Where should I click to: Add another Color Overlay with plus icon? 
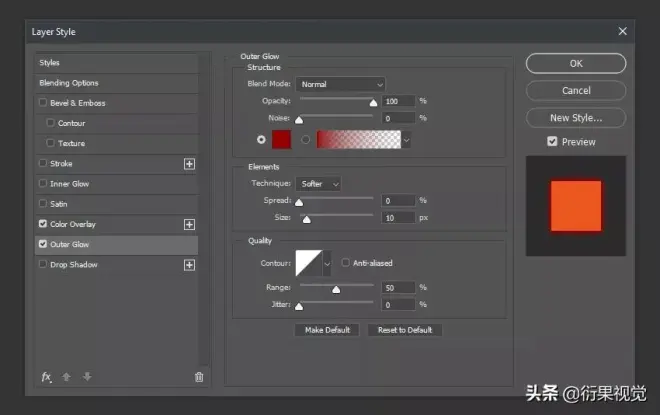pos(189,224)
